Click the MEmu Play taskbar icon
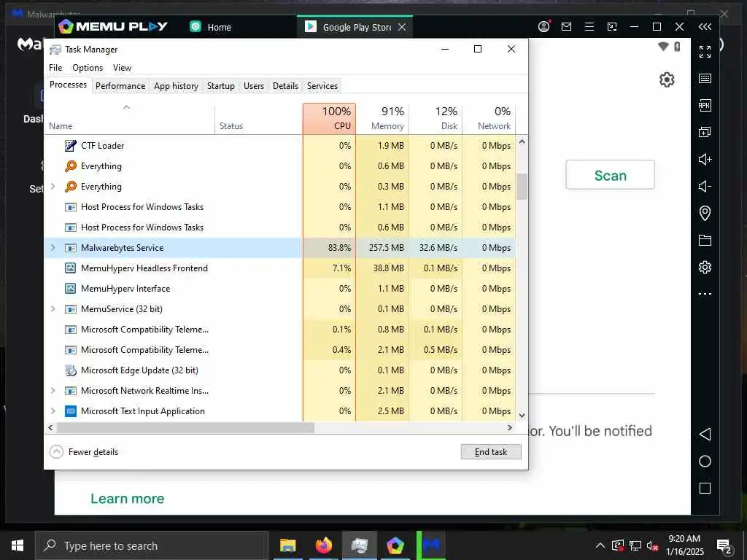The height and width of the screenshot is (560, 747). tap(395, 545)
